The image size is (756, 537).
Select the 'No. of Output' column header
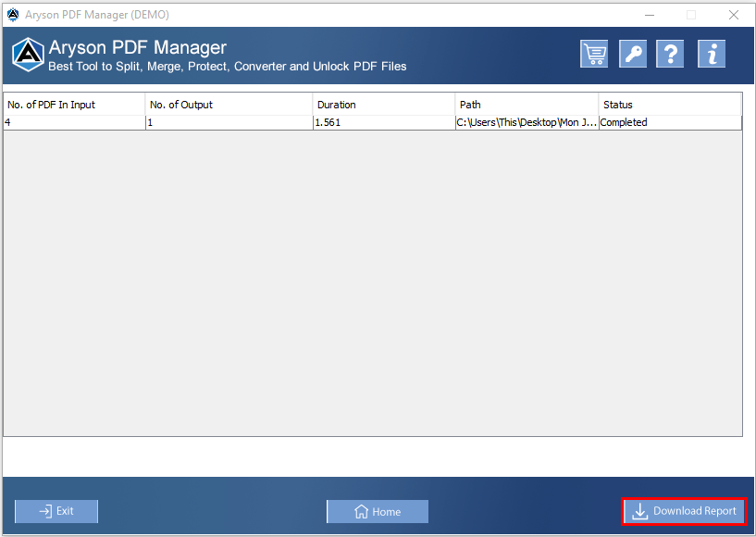229,105
